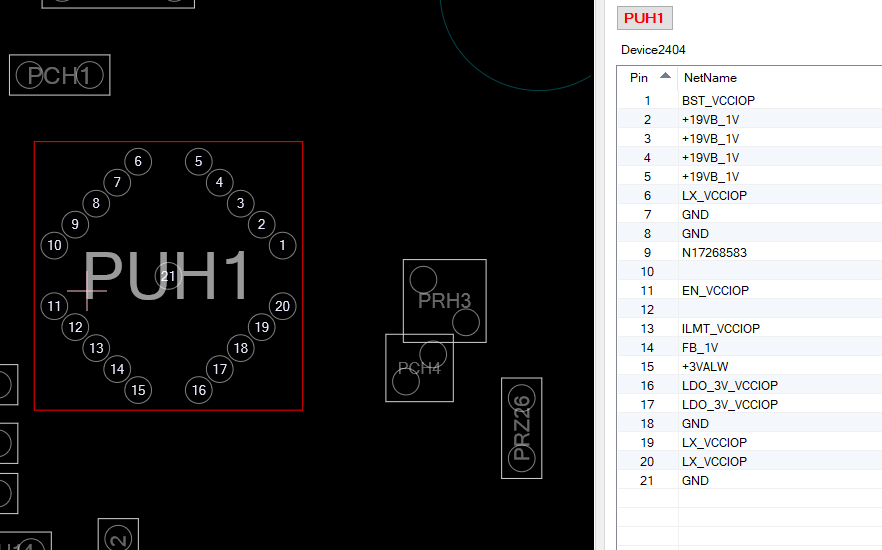This screenshot has height=550, width=882.
Task: Select pin 17 pad on PUH1
Action: click(x=219, y=369)
